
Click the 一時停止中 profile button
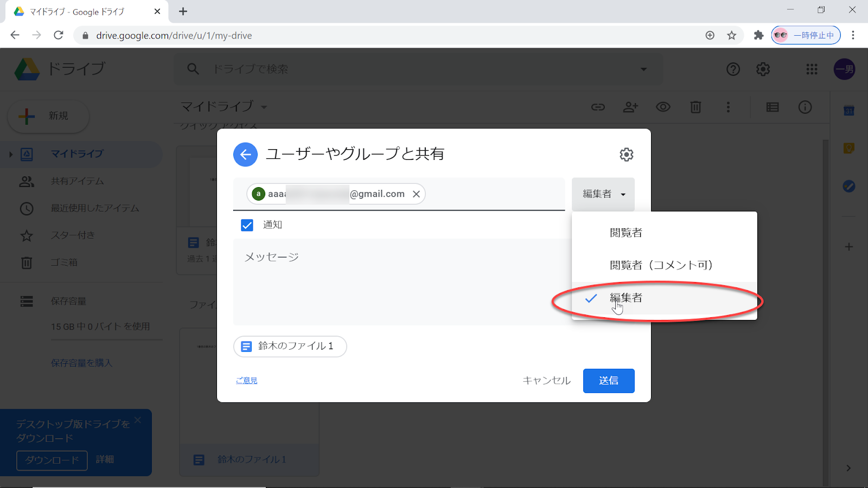(806, 35)
